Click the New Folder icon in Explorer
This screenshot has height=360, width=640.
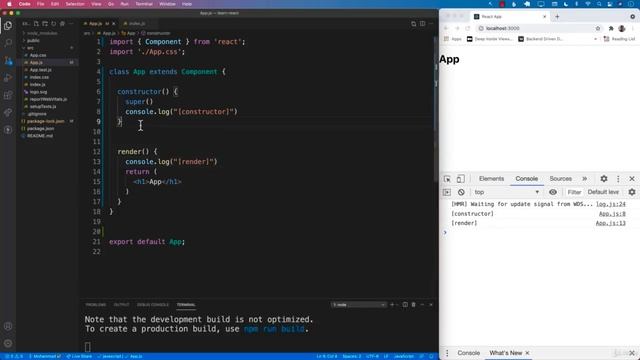click(x=45, y=24)
